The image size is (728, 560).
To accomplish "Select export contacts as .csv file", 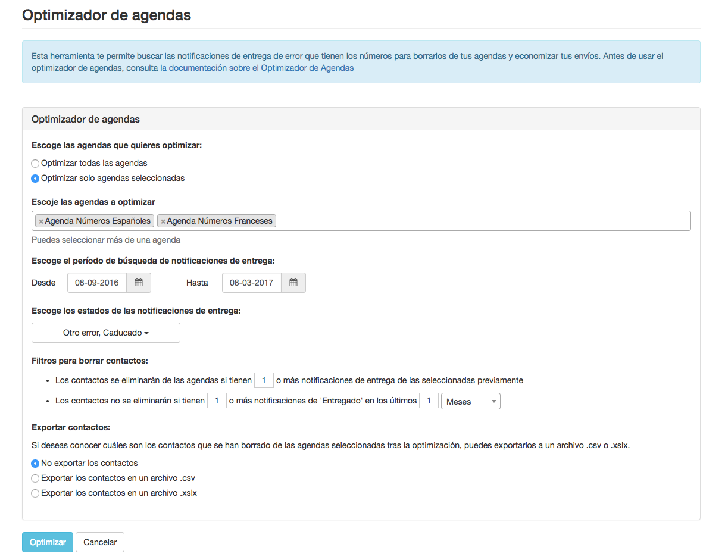I will click(35, 478).
